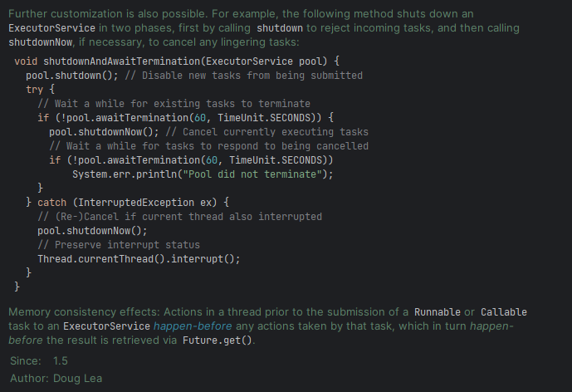Click the italic happen-before text after ExecutorService
The image size is (572, 392).
186,326
